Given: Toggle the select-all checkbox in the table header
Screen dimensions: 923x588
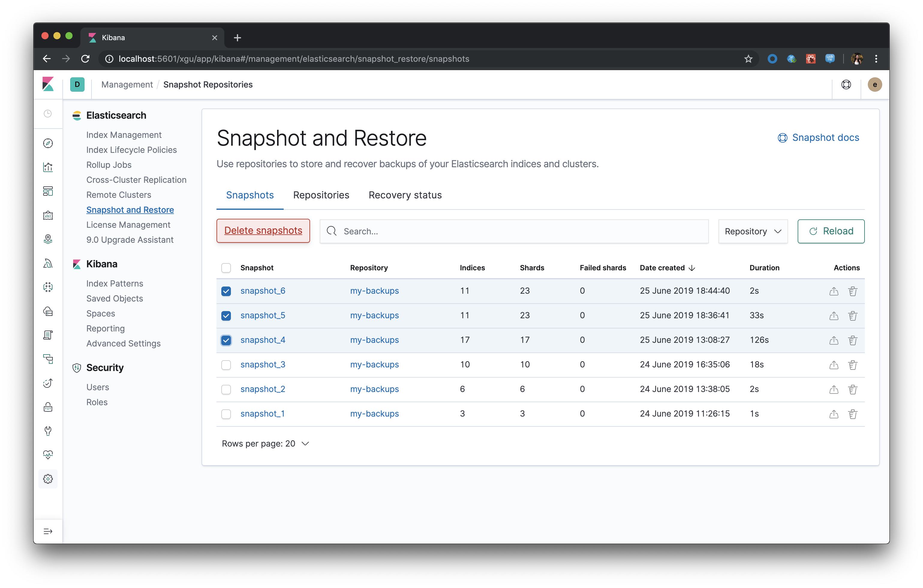Looking at the screenshot, I should coord(226,268).
